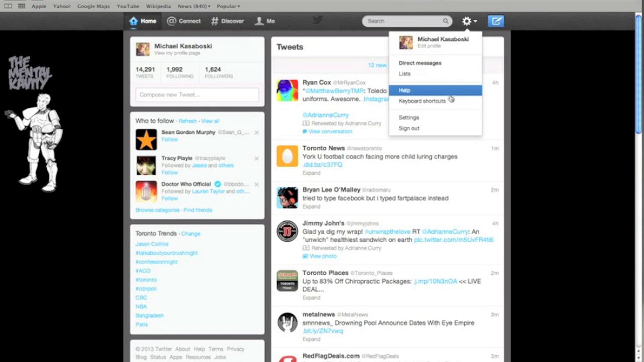Screen dimensions: 644x362
Task: Dismiss the Tracy Playle suggestion
Action: [x=257, y=158]
